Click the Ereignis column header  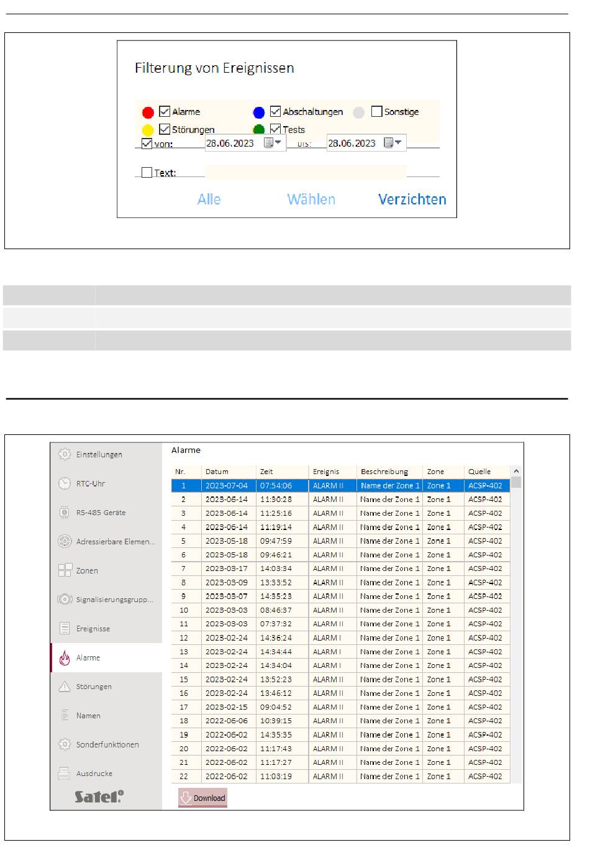pos(333,472)
